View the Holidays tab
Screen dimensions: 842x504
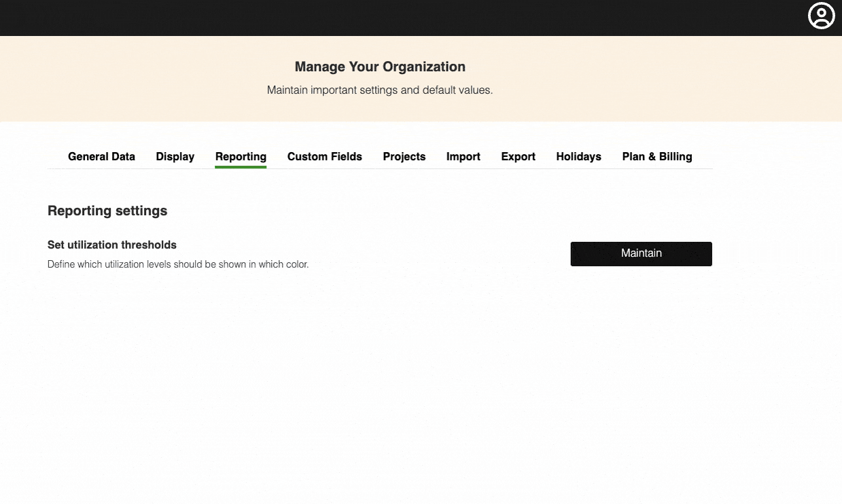pos(578,157)
